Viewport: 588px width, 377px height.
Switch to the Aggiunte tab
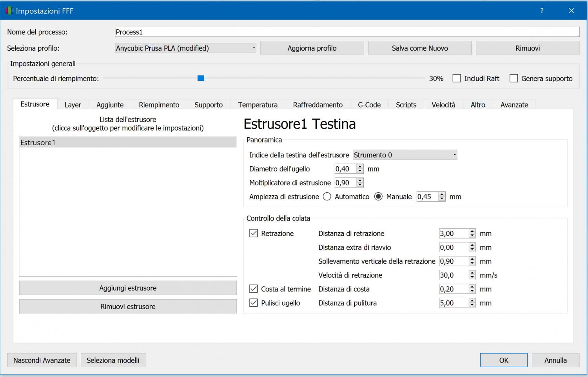tap(110, 105)
